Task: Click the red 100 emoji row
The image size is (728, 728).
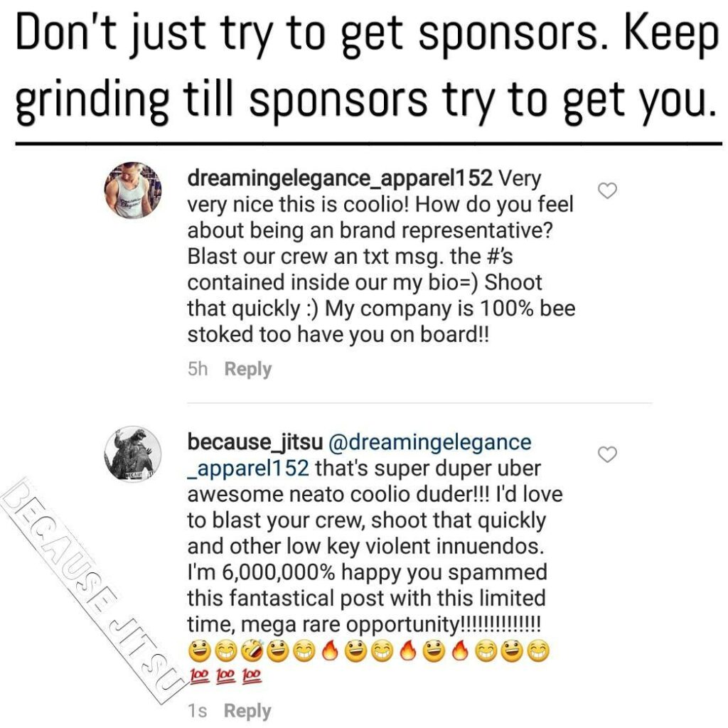Action: point(225,675)
